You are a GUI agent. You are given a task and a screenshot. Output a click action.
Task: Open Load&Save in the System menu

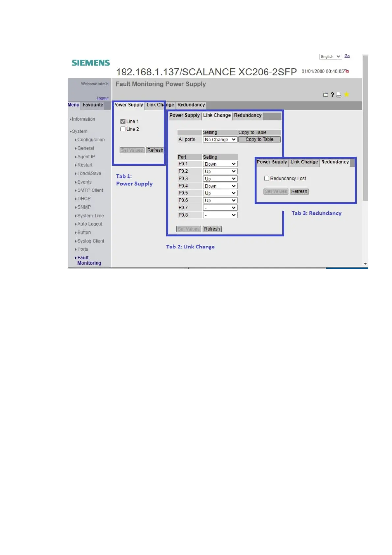(x=88, y=173)
